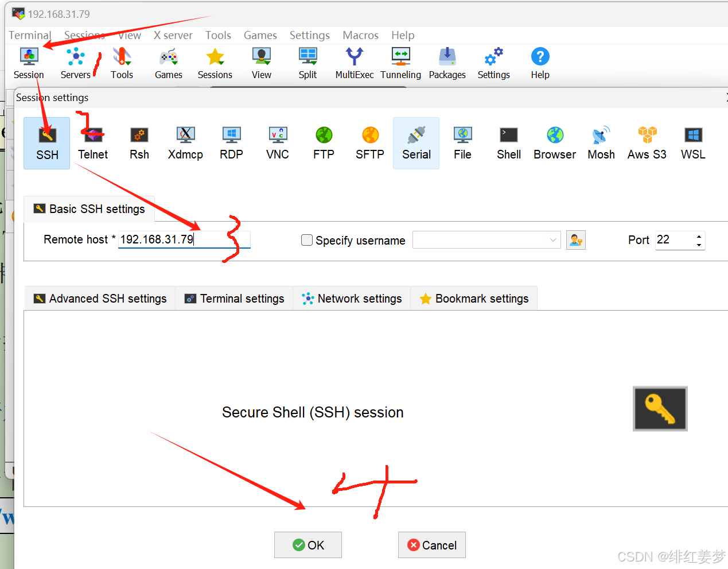Click the user credentials manager icon
This screenshot has width=728, height=569.
click(576, 240)
